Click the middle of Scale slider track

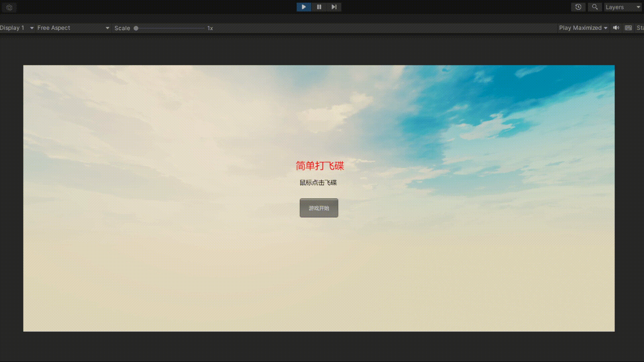tap(170, 28)
